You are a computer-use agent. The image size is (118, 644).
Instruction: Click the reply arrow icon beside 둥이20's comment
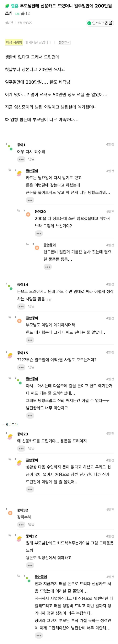(19, 211)
